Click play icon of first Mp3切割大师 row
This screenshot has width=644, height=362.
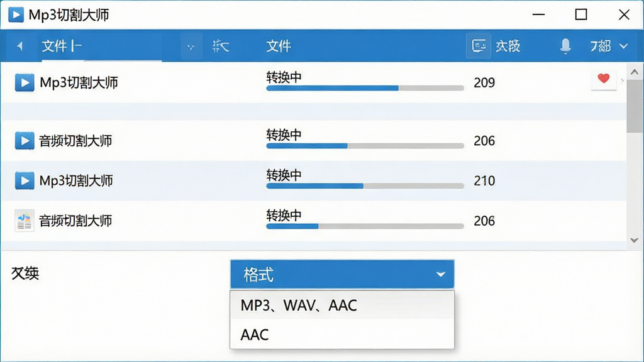click(25, 82)
